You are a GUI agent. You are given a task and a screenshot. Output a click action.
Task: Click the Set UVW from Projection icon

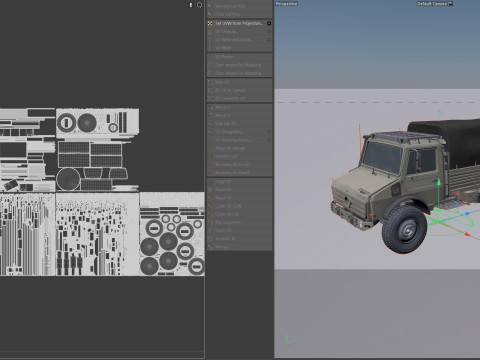[210, 23]
